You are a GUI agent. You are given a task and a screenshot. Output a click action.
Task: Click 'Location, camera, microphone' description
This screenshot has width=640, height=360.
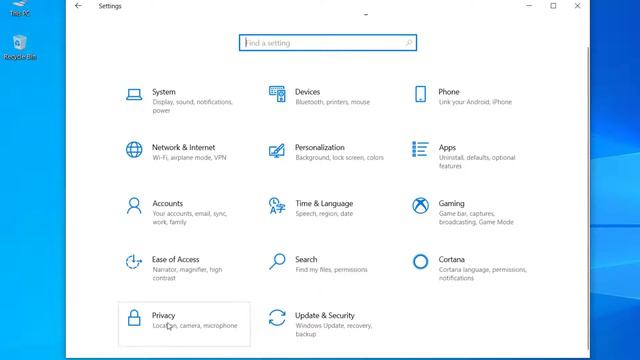pyautogui.click(x=195, y=326)
